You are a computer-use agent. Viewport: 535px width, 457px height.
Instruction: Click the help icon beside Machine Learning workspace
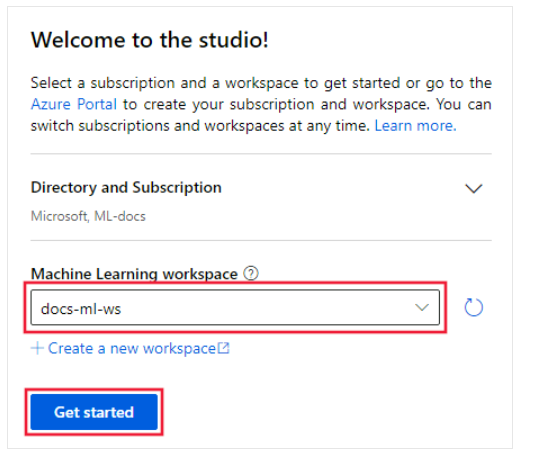pos(251,273)
